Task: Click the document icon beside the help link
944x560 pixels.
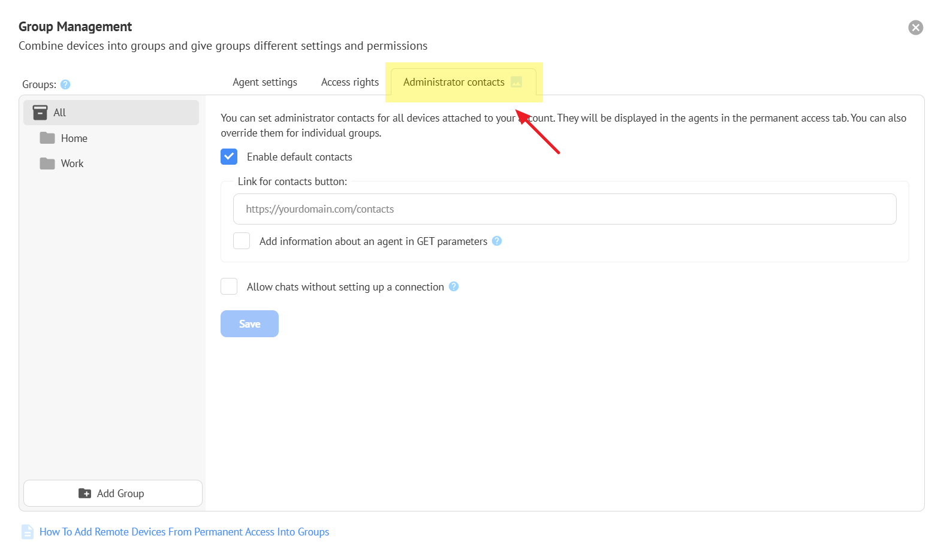Action: [x=28, y=532]
